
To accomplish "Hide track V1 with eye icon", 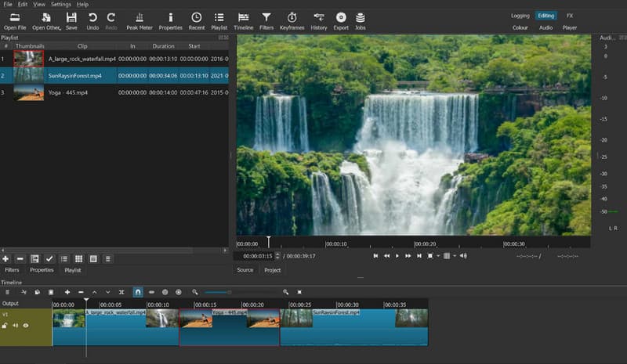I will click(26, 326).
